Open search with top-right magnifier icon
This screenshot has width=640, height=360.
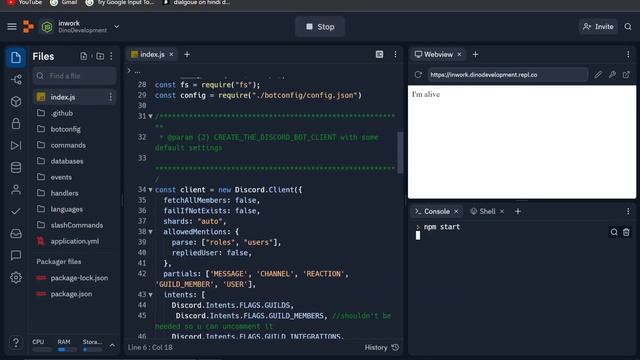628,27
